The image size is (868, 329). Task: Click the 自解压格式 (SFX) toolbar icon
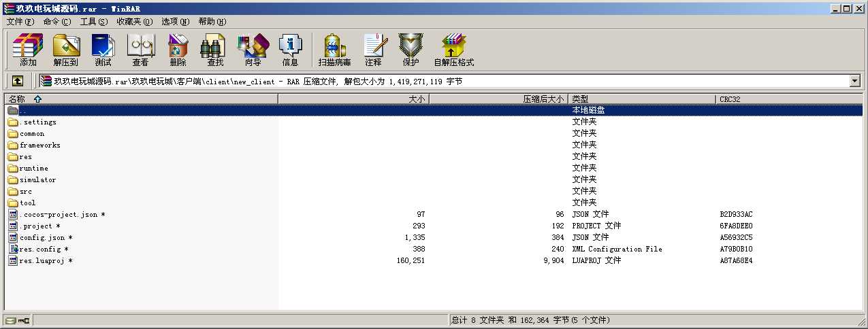coord(453,50)
